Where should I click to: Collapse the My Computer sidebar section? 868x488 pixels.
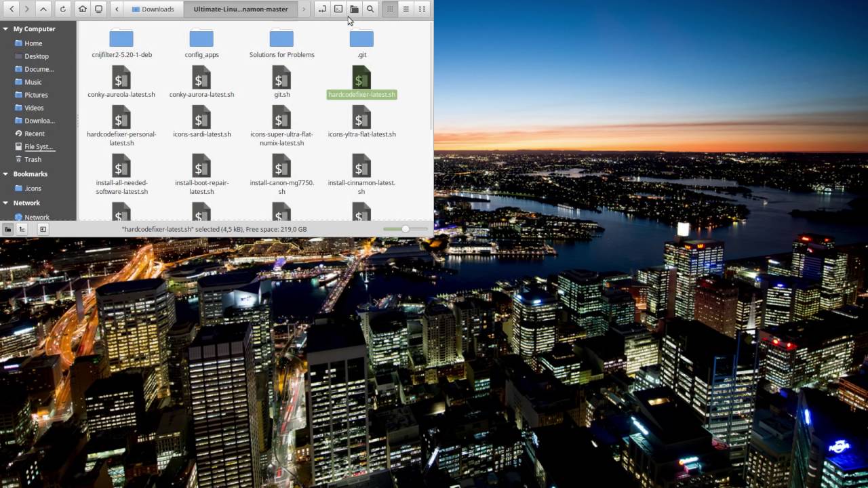point(6,29)
